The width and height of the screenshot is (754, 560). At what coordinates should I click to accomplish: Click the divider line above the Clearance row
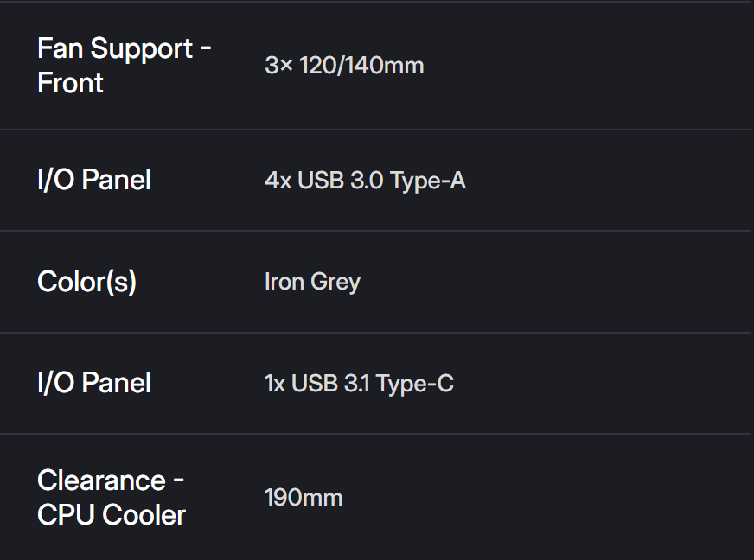375,434
